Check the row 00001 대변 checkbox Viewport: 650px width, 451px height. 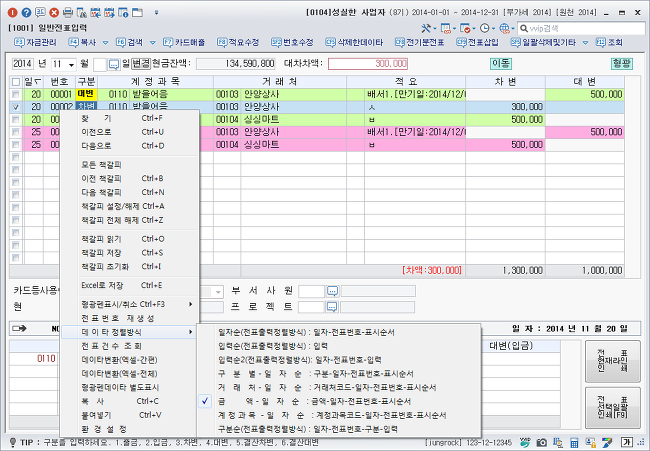(16, 95)
